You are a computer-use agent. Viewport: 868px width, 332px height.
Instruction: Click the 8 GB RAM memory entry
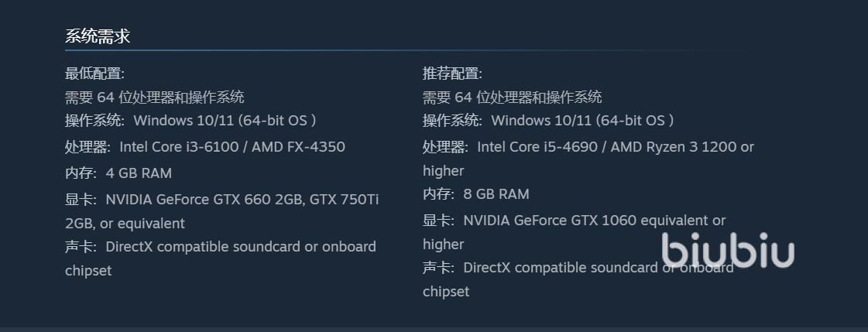pos(496,194)
